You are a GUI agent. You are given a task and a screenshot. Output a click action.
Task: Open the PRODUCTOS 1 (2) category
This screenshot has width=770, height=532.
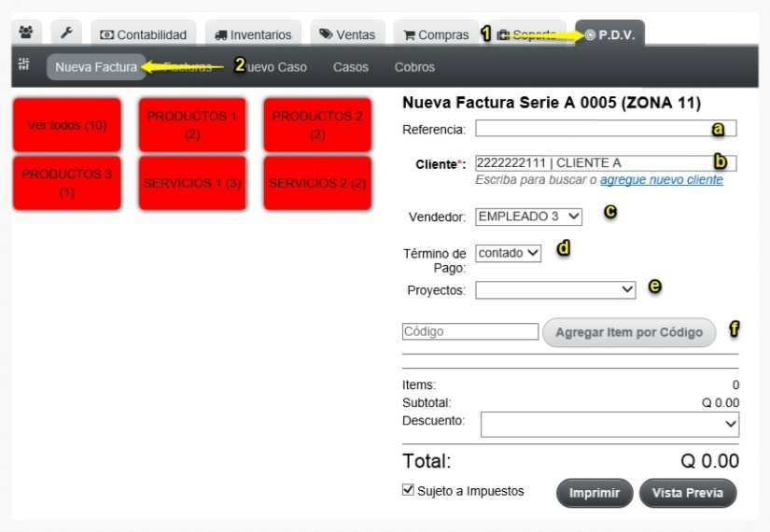[192, 125]
